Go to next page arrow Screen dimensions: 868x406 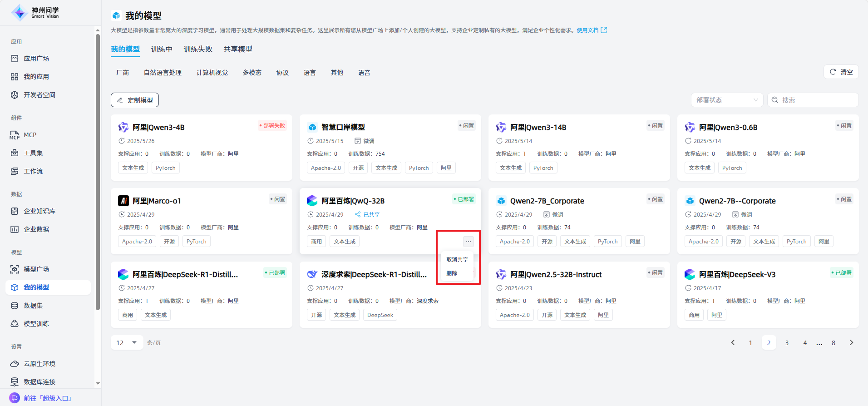851,343
